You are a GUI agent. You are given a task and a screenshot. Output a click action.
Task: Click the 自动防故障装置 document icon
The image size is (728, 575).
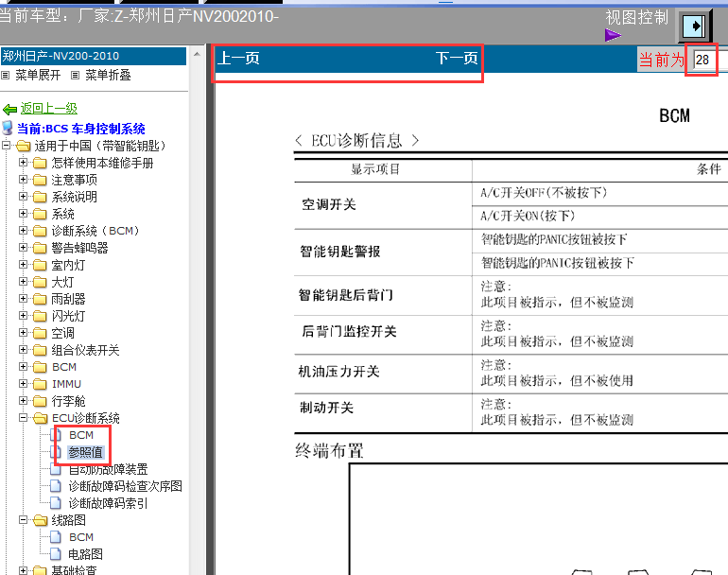pos(56,469)
